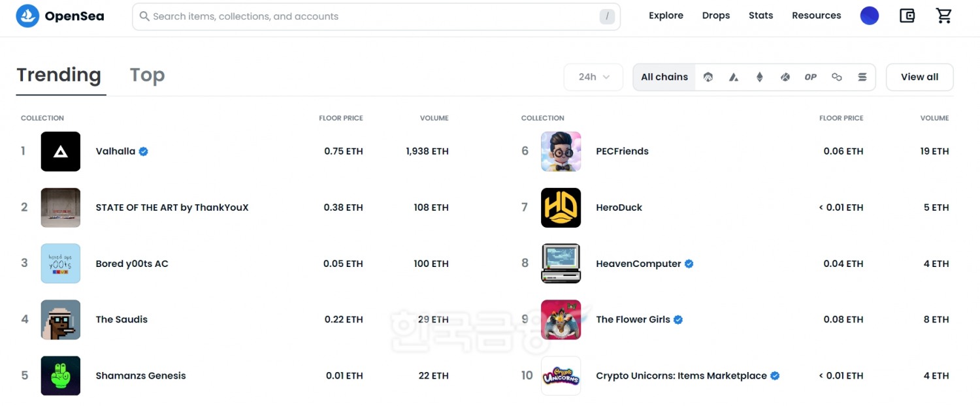The width and height of the screenshot is (980, 406).
Task: Expand the 24h time range dropdown
Action: coord(593,77)
